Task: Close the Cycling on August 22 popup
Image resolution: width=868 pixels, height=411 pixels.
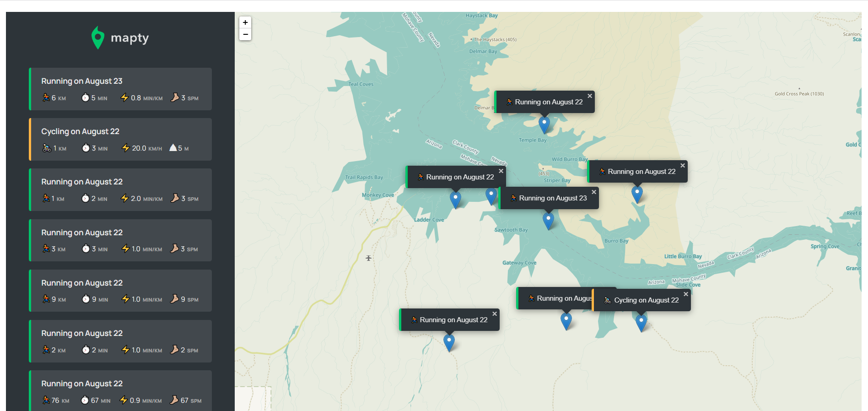Action: (685, 294)
